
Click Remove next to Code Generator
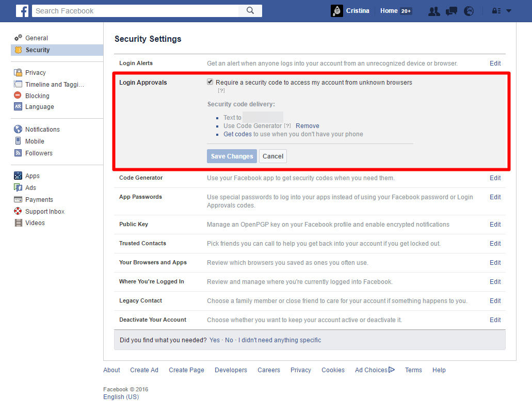(x=308, y=126)
